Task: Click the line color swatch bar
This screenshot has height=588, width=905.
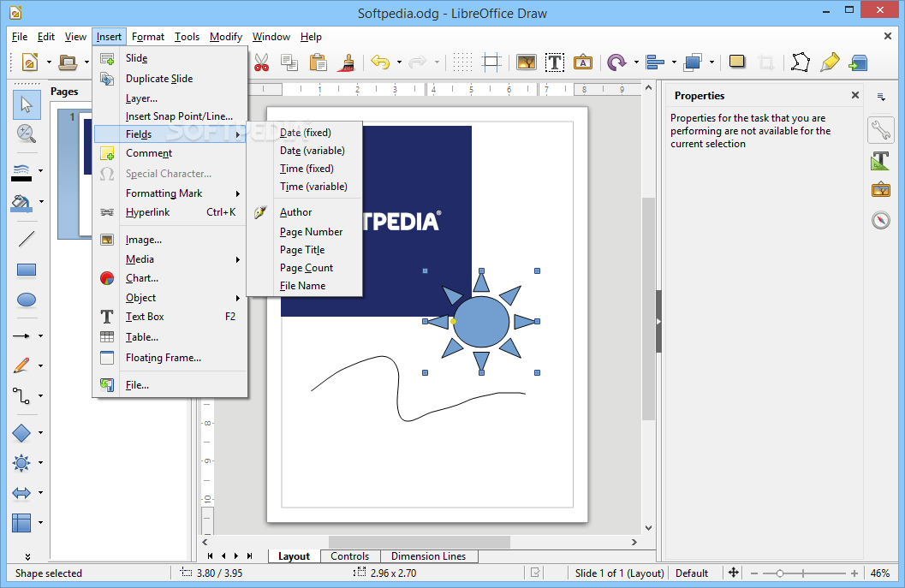Action: (21, 179)
